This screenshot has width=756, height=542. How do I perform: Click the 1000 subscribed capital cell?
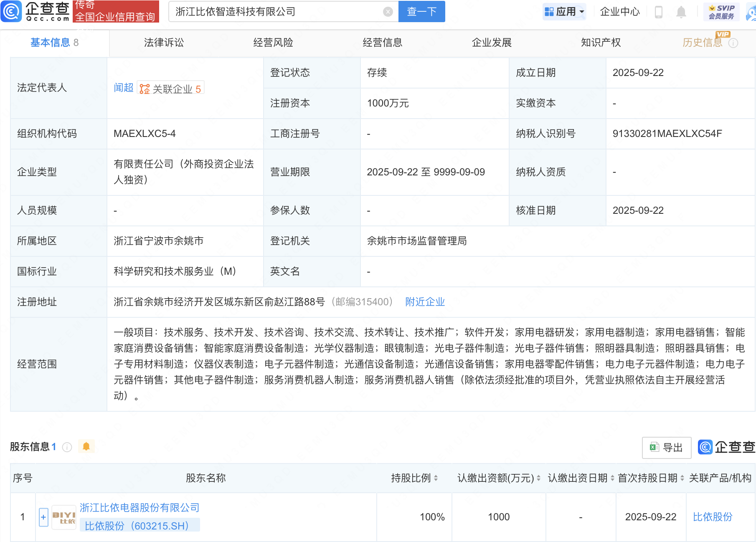(x=499, y=517)
